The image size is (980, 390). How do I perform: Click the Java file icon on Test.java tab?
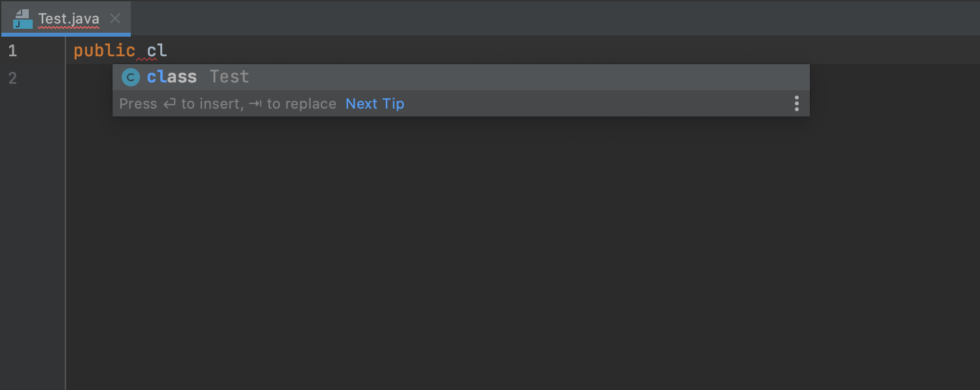22,18
